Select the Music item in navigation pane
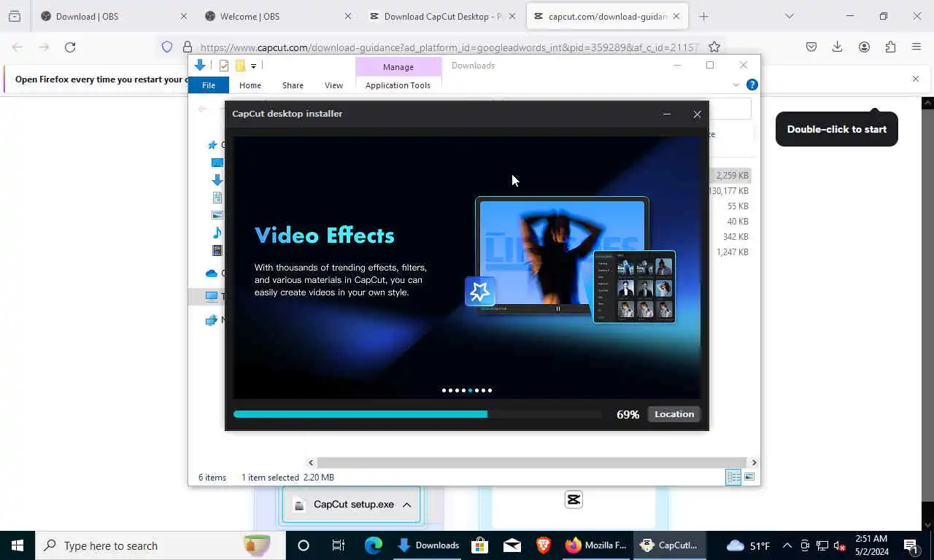This screenshot has height=560, width=934. coord(217,233)
